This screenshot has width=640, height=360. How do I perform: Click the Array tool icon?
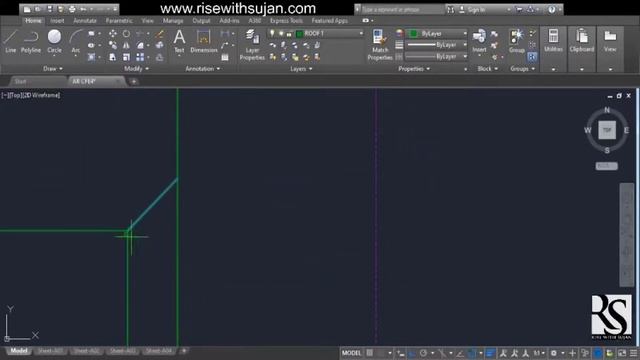pyautogui.click(x=140, y=57)
